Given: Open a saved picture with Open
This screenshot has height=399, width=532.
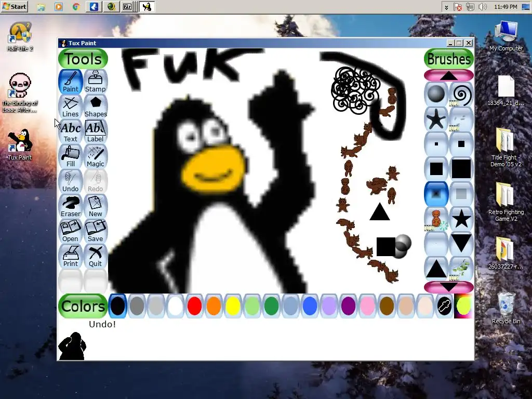Looking at the screenshot, I should click(x=71, y=231).
